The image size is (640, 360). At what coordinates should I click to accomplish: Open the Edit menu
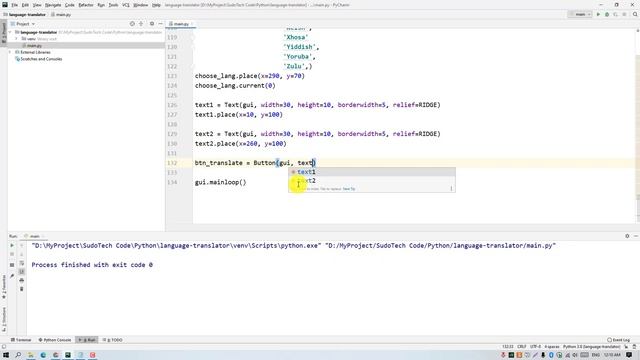[25, 5]
